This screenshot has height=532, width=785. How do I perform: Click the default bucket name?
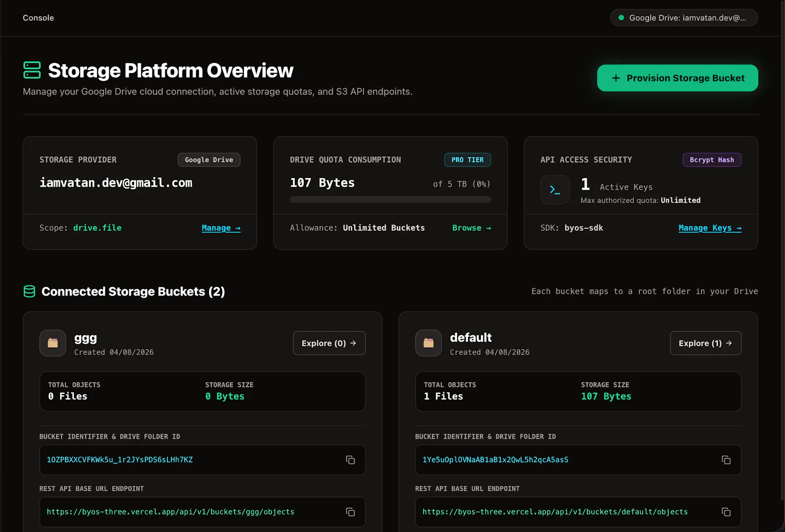tap(471, 337)
